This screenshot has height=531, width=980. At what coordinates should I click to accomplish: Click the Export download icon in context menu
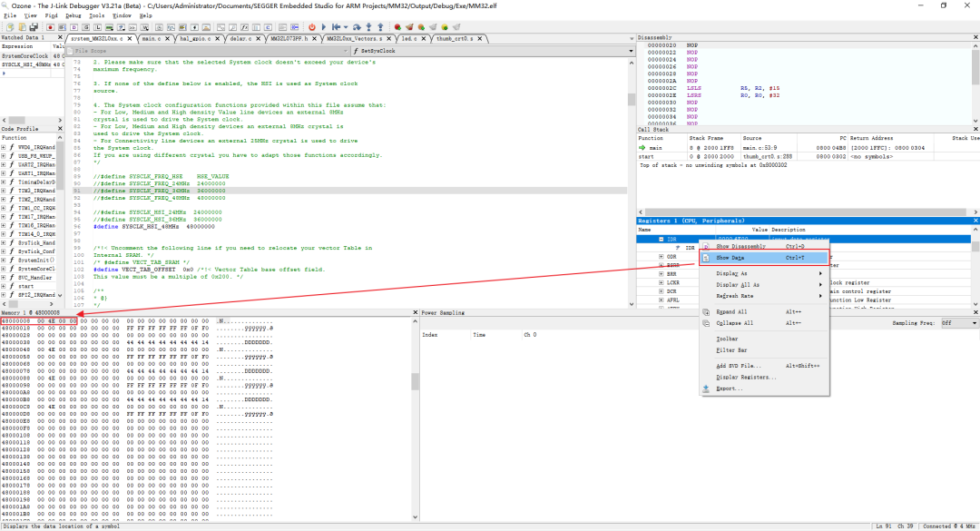pos(706,388)
